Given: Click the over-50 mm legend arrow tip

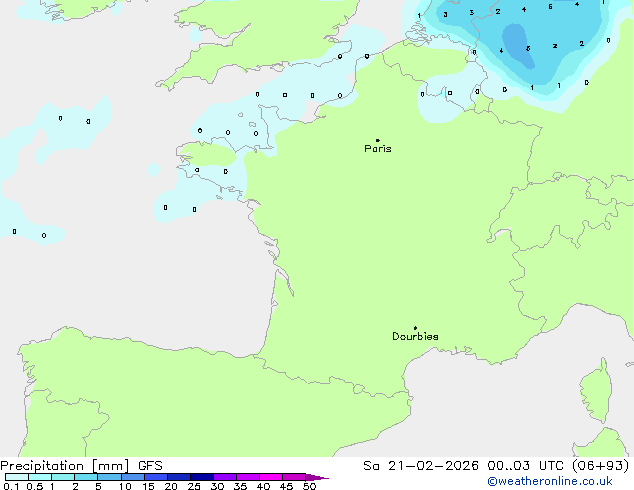Looking at the screenshot, I should click(317, 477).
